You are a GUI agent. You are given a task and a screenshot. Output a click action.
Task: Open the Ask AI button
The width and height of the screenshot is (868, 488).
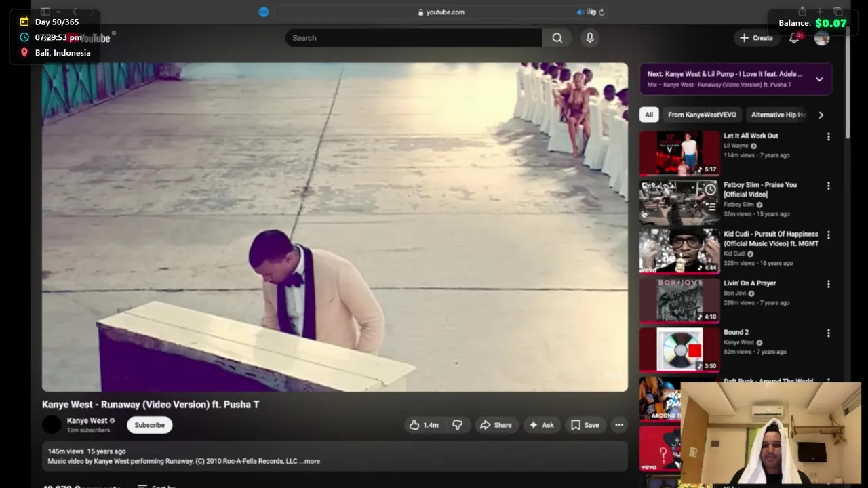pos(542,425)
